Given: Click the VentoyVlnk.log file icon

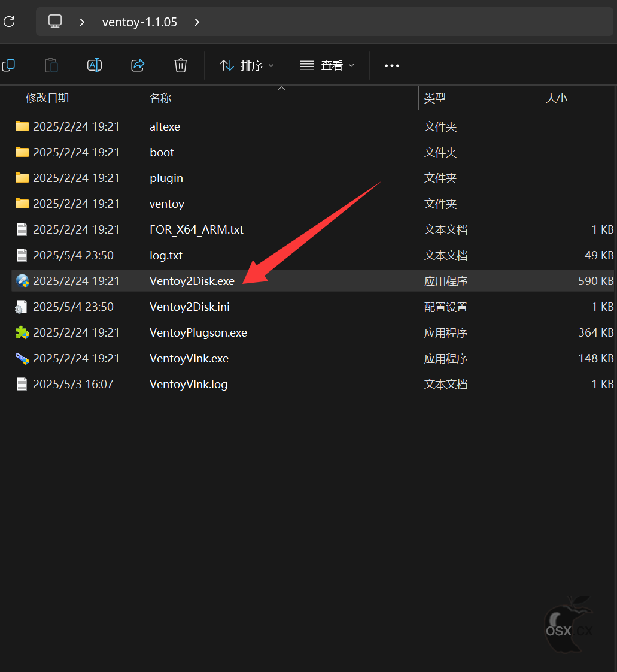Looking at the screenshot, I should coord(22,384).
